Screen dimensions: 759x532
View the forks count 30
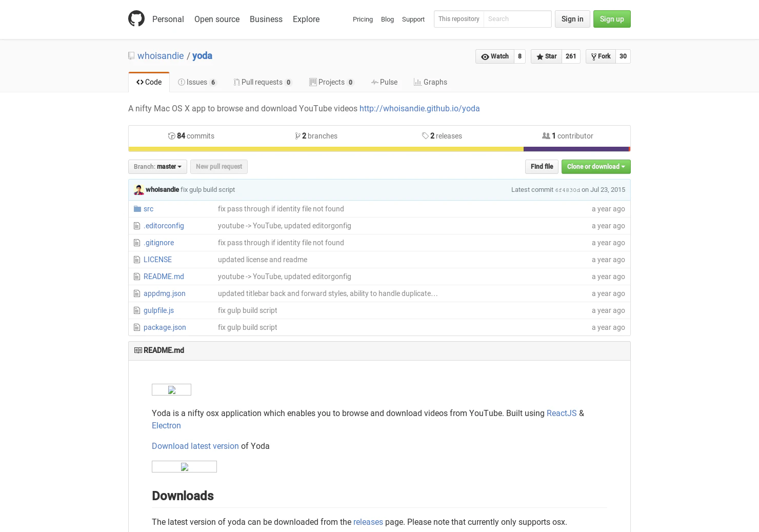coord(623,56)
